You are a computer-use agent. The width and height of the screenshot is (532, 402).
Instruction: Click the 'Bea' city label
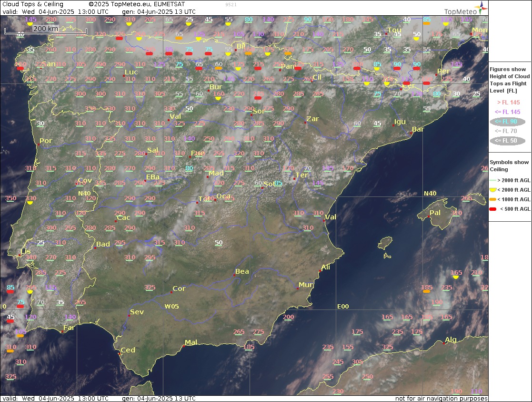[242, 271]
